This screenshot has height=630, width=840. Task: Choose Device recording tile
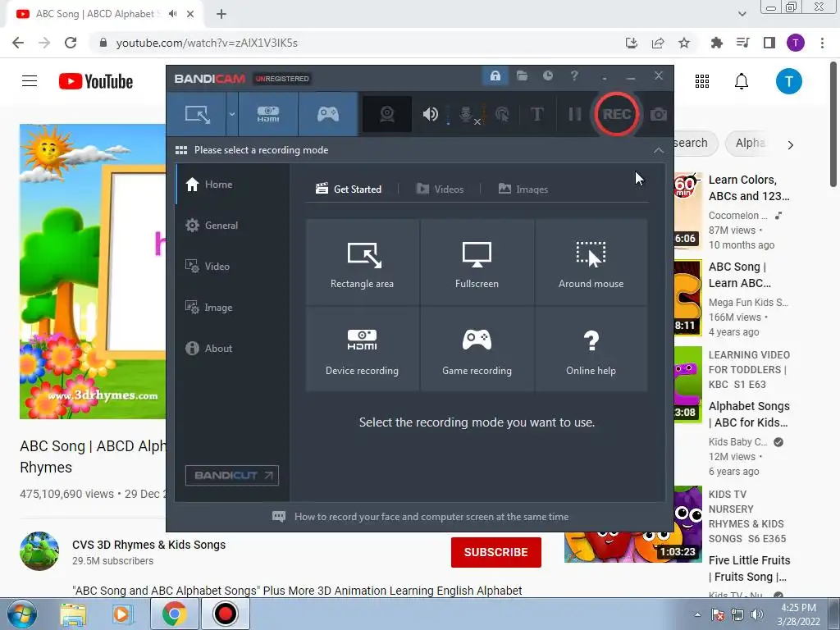[362, 349]
